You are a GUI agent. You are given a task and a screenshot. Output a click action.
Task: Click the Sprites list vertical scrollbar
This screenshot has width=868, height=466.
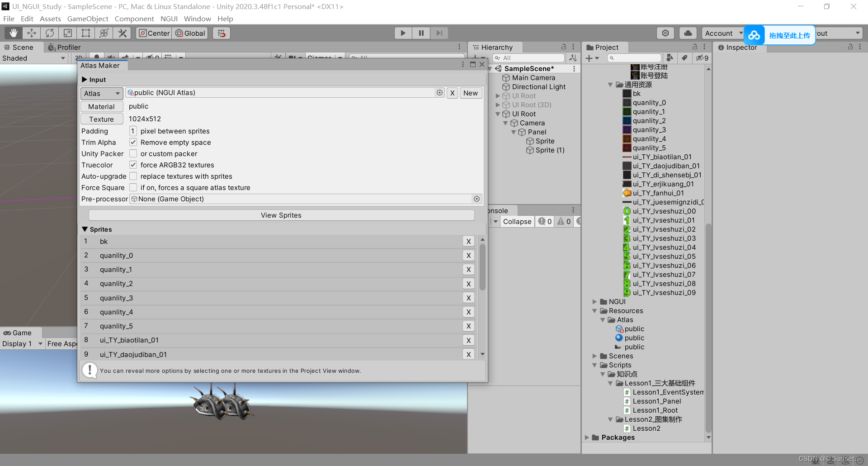tap(482, 267)
